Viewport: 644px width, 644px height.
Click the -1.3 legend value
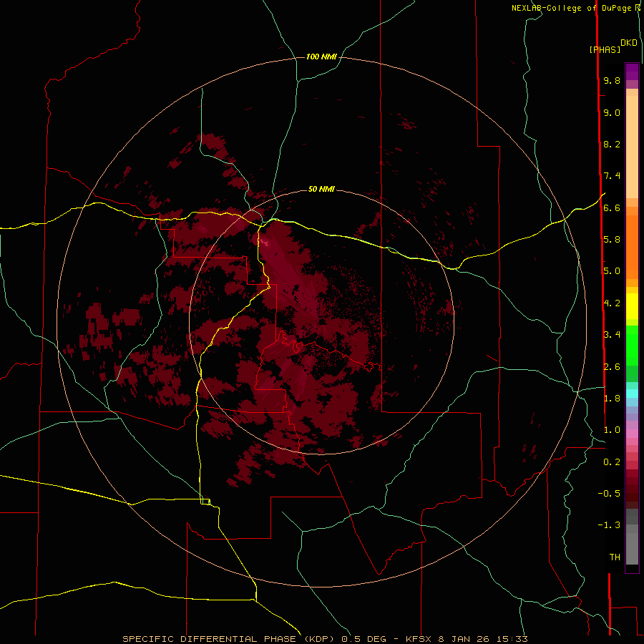[609, 525]
